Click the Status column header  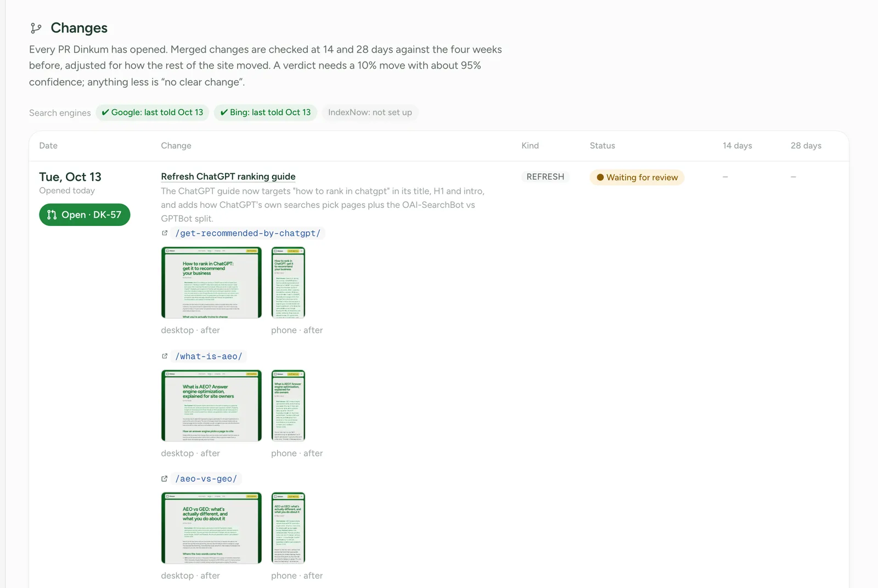point(603,145)
